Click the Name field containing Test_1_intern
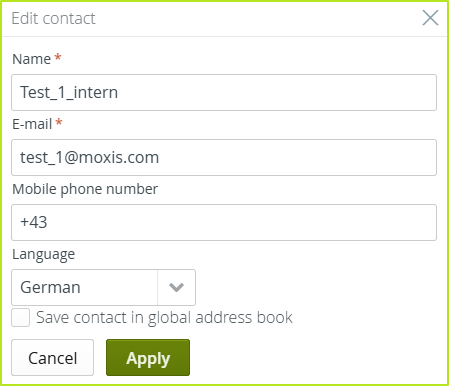Image resolution: width=449 pixels, height=386 pixels. pyautogui.click(x=224, y=92)
